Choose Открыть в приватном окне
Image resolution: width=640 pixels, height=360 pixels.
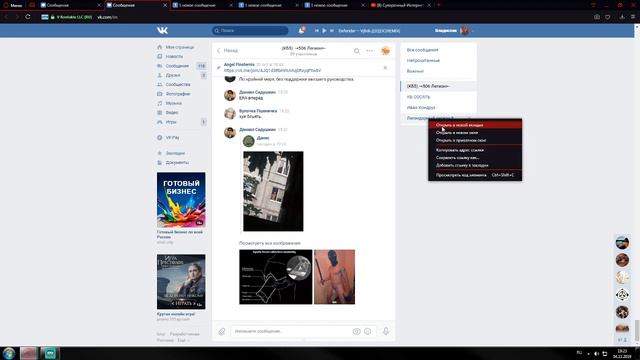point(475,140)
